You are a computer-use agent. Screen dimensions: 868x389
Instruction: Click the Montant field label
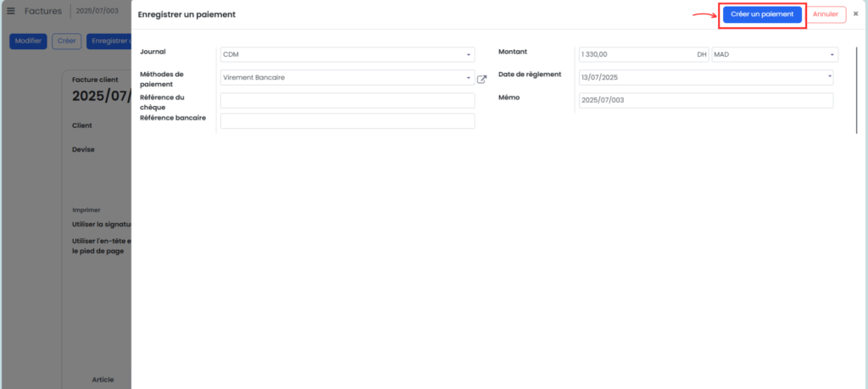(513, 52)
